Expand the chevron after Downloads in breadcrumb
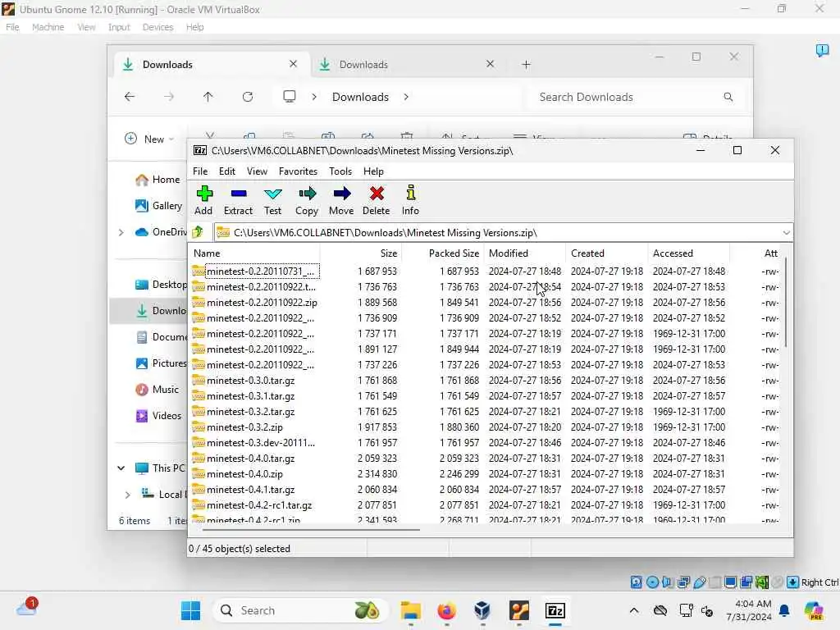Image resolution: width=840 pixels, height=630 pixels. [406, 97]
